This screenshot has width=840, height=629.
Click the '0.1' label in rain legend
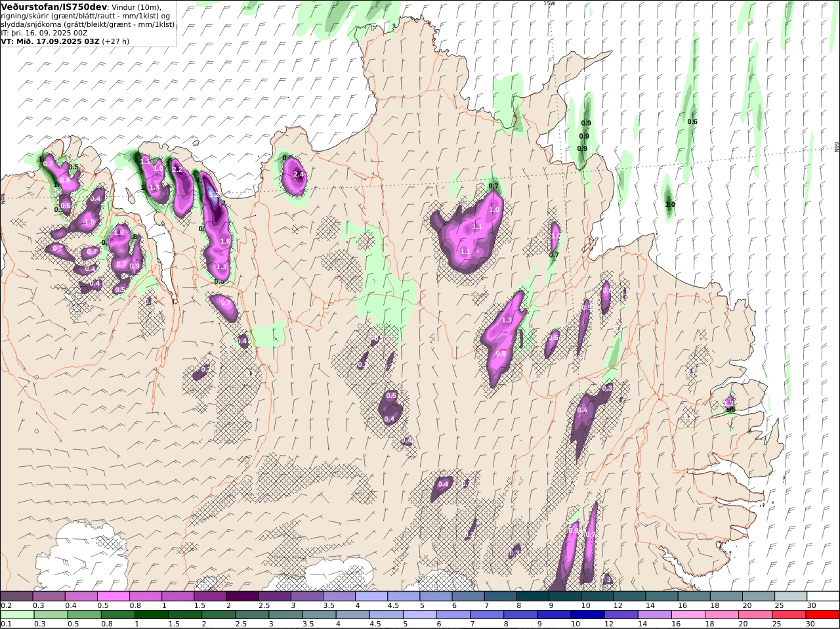pos(6,624)
